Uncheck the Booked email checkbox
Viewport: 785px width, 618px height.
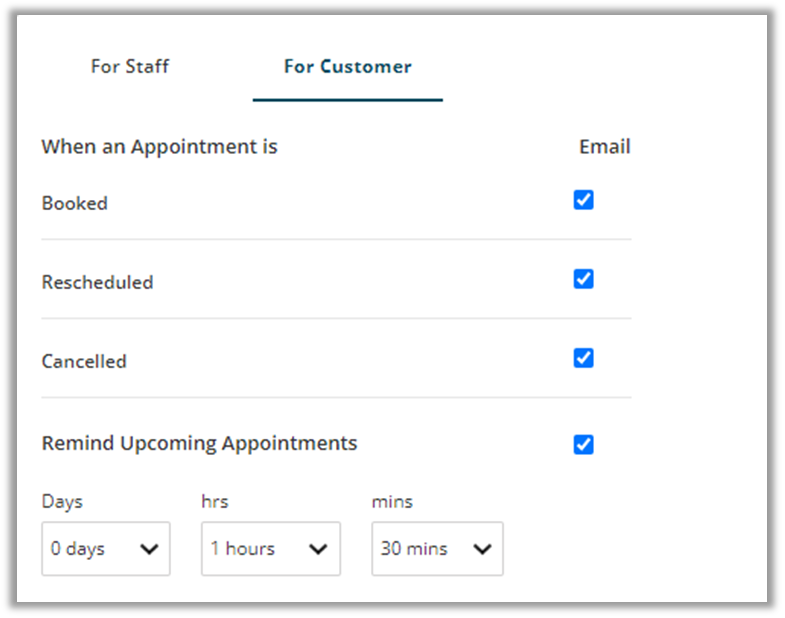point(584,200)
